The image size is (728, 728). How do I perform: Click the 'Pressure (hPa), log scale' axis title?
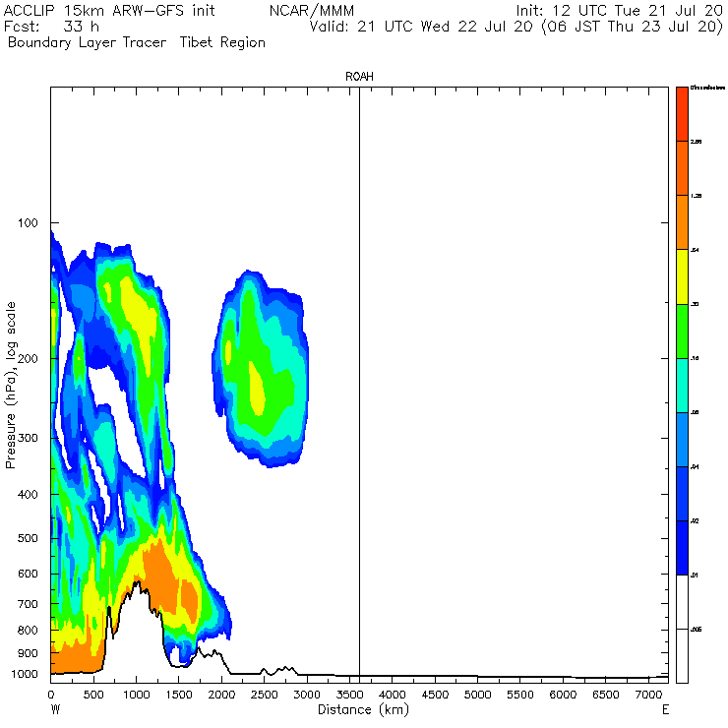coord(11,385)
